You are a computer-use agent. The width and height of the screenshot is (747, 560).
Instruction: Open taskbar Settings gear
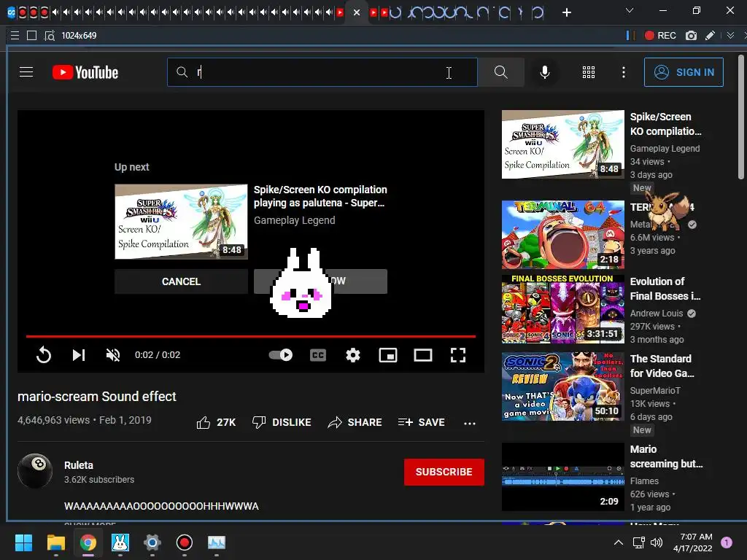pos(152,542)
